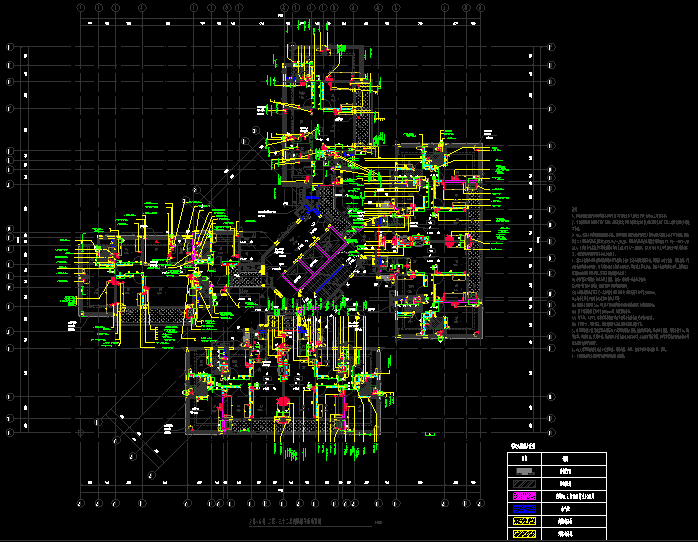This screenshot has width=698, height=542.
Task: Click the gray swatch in the legend table
Action: [525, 471]
